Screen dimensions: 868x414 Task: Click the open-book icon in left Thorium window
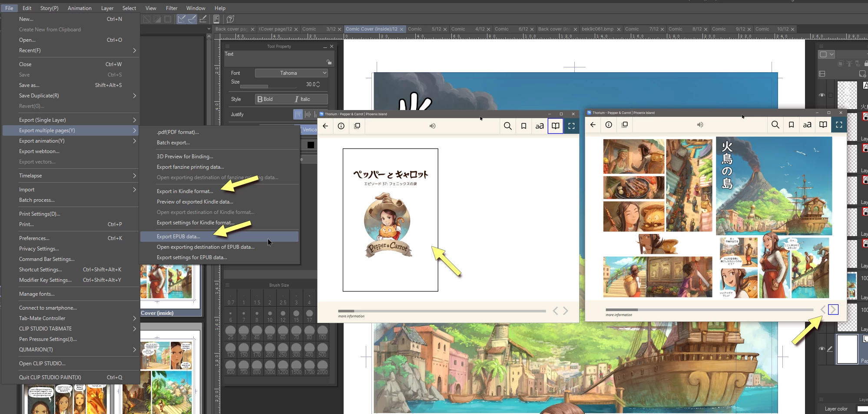[555, 126]
